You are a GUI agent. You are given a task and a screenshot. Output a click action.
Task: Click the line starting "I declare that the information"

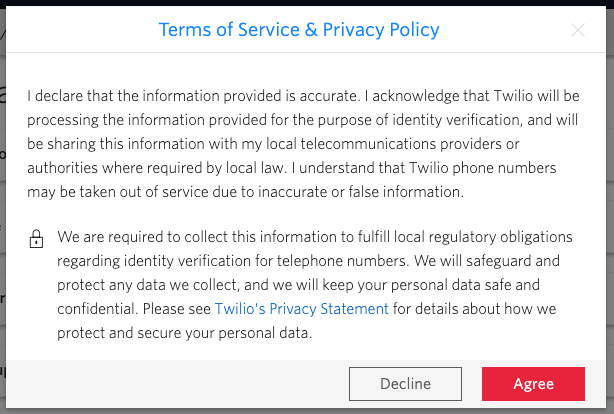click(x=303, y=96)
